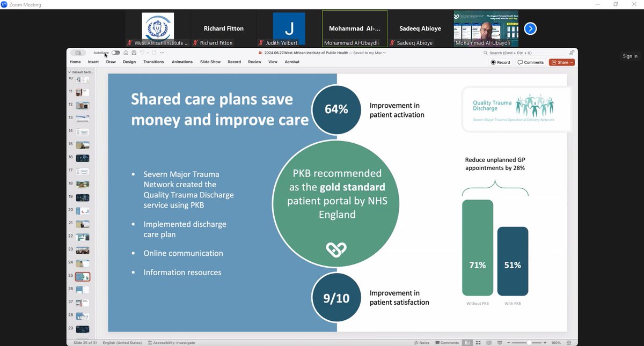Click the Home icon in the quick access toolbar
Viewport: 644px width, 346px height.
pyautogui.click(x=126, y=53)
